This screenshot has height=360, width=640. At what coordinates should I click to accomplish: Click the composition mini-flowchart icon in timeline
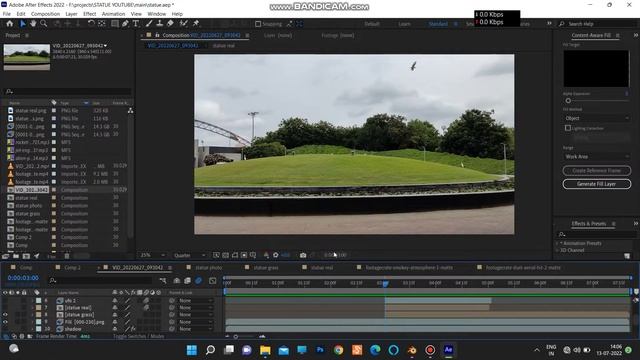point(163,280)
